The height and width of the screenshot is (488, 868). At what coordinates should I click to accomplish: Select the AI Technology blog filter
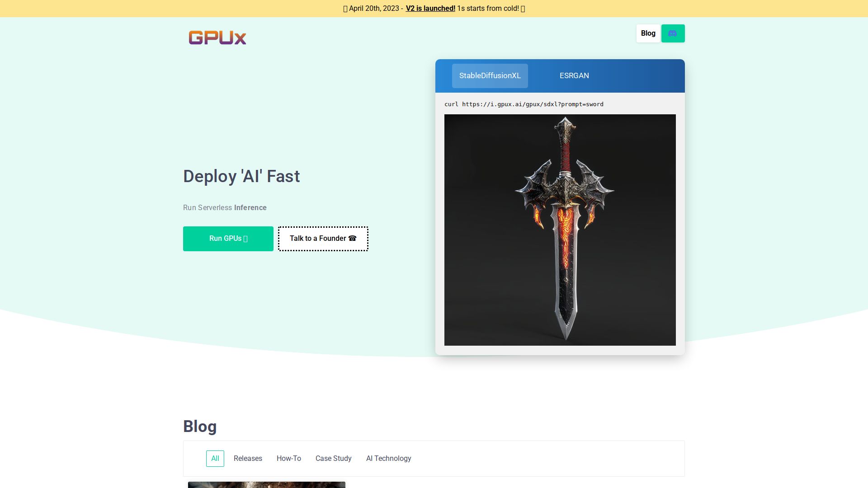pyautogui.click(x=388, y=458)
